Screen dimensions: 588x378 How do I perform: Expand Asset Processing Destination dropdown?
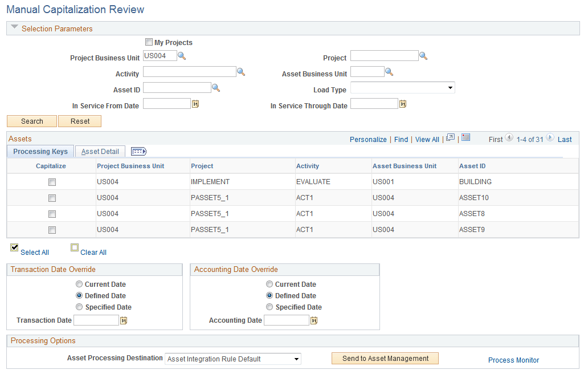click(x=233, y=359)
